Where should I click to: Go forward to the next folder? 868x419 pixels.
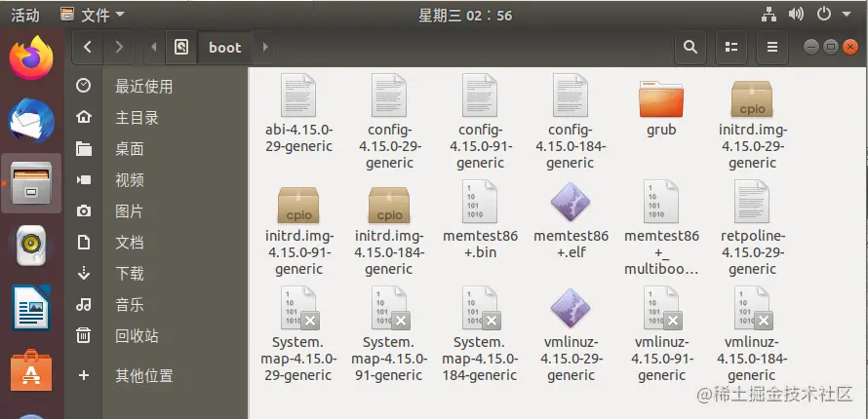tap(118, 48)
